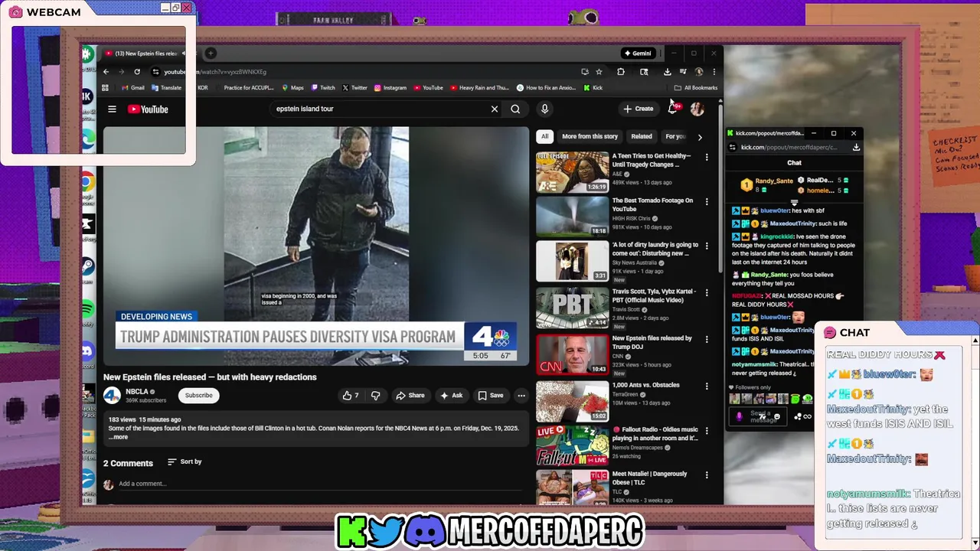This screenshot has height=551, width=980.
Task: Show more filter chips with the arrow
Action: pyautogui.click(x=699, y=137)
